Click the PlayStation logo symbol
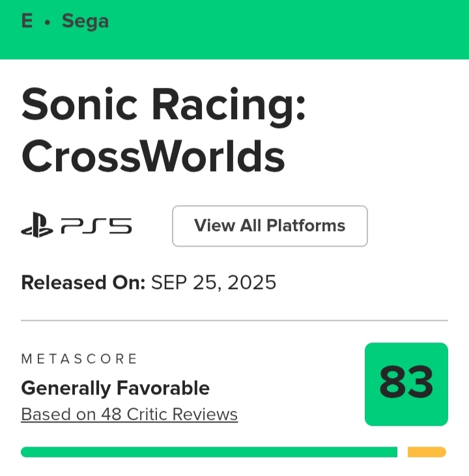The image size is (469, 476). click(37, 226)
